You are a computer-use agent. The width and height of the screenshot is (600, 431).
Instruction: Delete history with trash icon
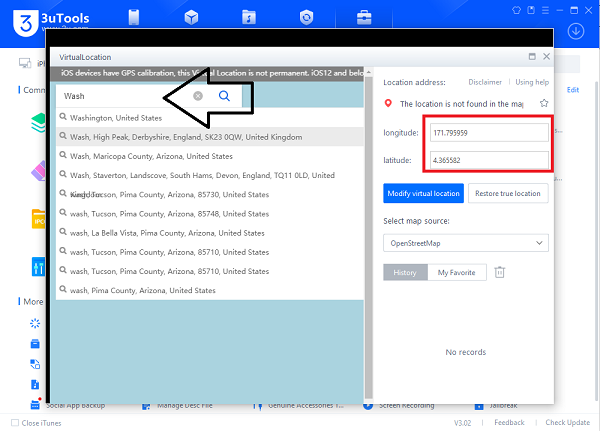[499, 272]
